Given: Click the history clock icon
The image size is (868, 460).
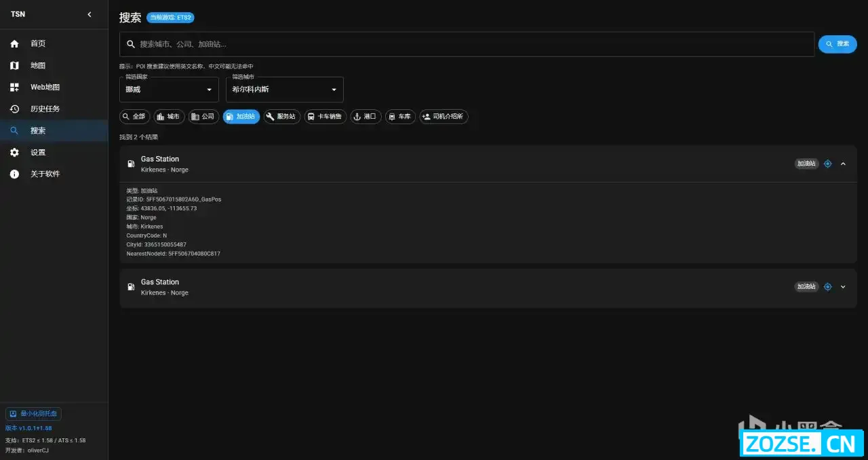Looking at the screenshot, I should tap(14, 109).
